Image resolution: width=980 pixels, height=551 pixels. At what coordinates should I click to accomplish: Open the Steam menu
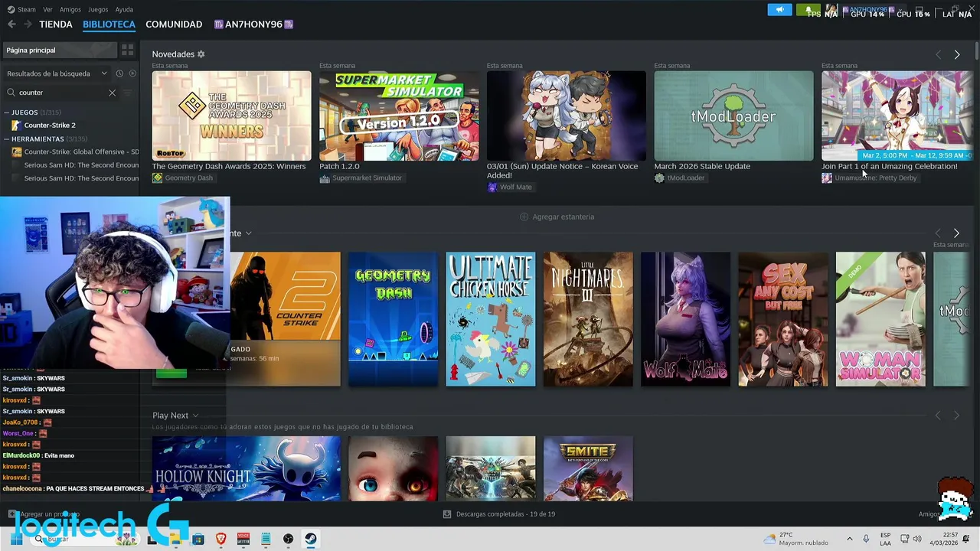[x=27, y=10]
